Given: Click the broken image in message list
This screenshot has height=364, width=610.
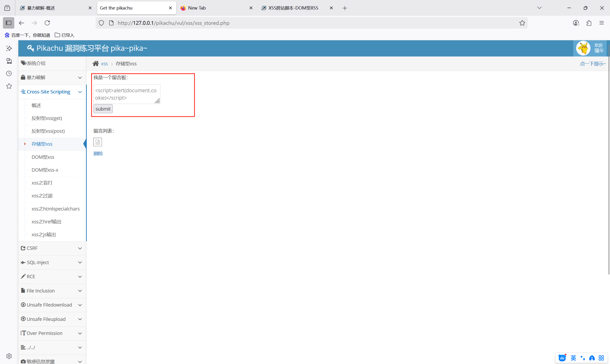Looking at the screenshot, I should click(98, 142).
